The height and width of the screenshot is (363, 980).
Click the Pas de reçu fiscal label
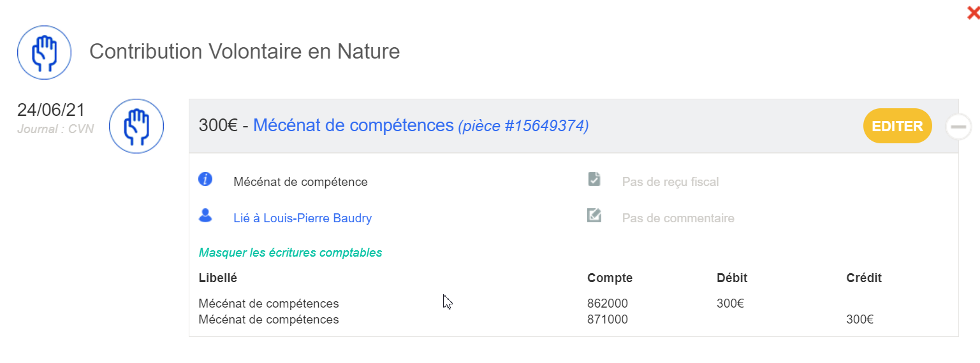click(x=670, y=182)
